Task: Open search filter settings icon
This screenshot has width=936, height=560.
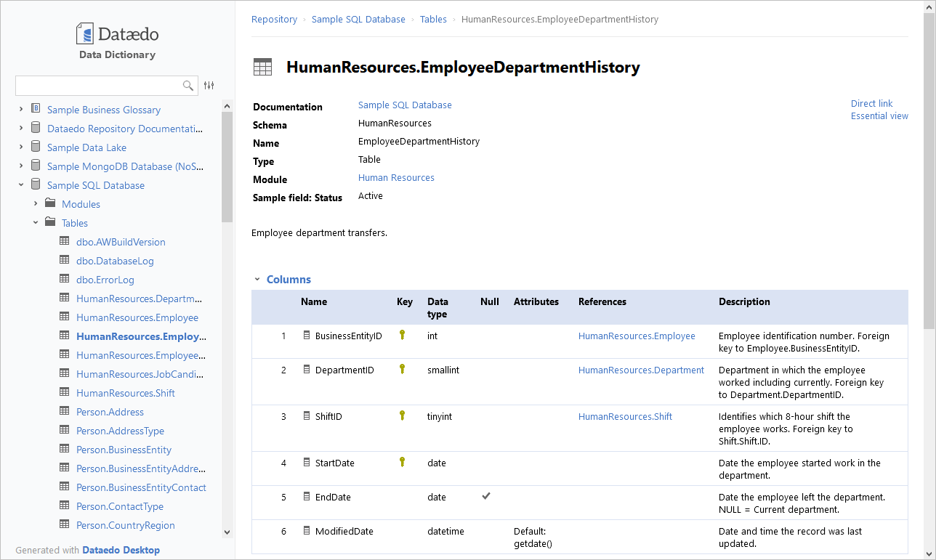Action: pyautogui.click(x=209, y=86)
